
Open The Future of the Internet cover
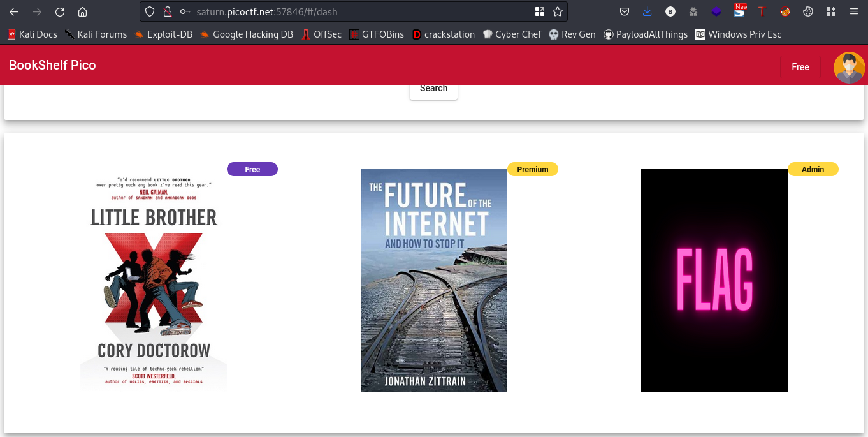click(434, 281)
